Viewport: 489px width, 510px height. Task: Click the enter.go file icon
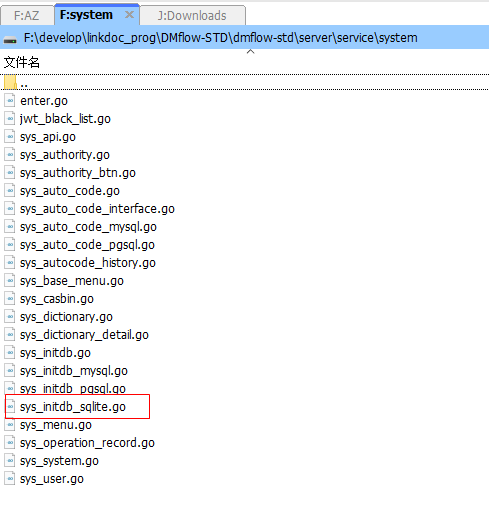click(10, 101)
